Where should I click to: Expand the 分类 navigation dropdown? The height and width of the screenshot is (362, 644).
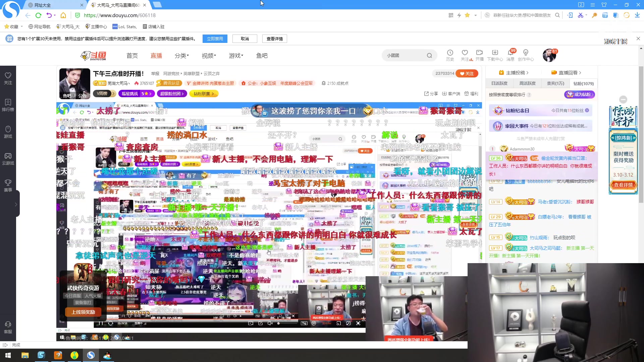pyautogui.click(x=182, y=56)
